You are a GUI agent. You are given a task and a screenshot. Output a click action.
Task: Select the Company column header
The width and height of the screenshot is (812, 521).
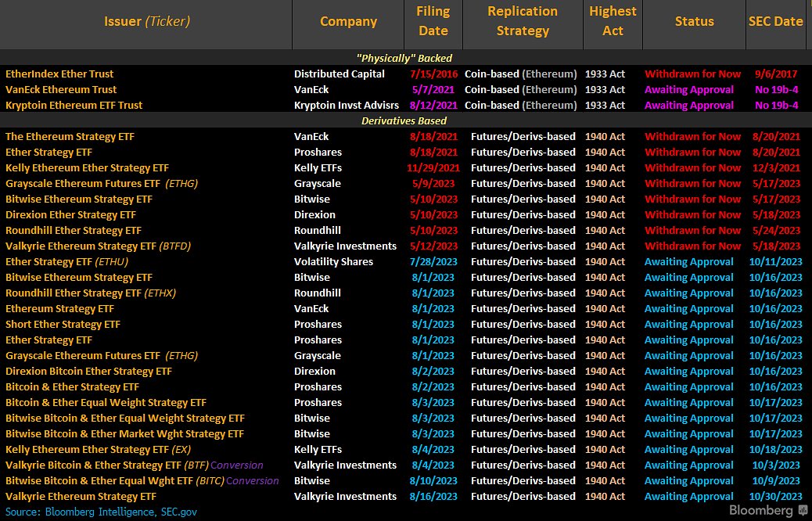point(348,21)
